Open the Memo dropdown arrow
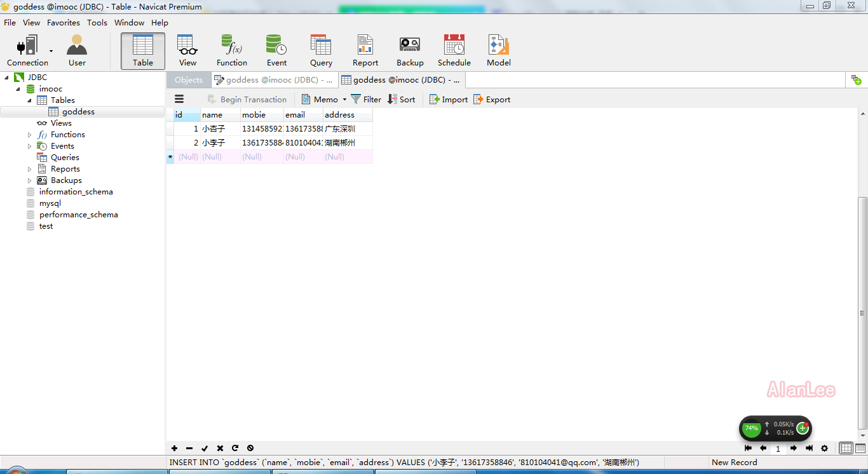 point(344,100)
